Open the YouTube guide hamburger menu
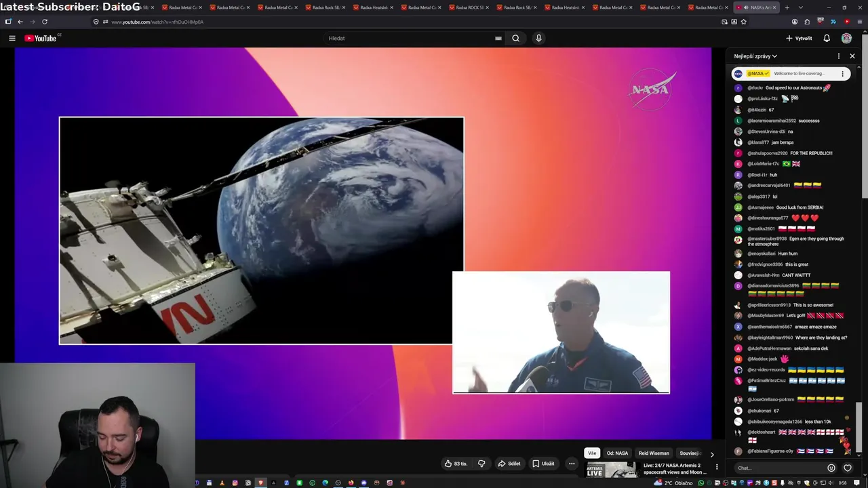Image resolution: width=868 pixels, height=488 pixels. click(x=12, y=38)
